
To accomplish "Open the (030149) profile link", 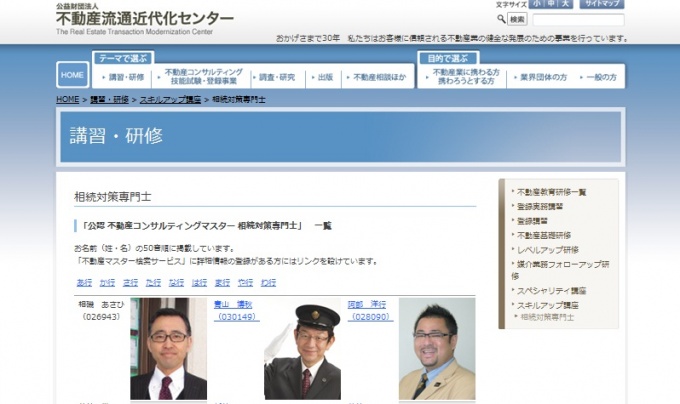I will pyautogui.click(x=237, y=317).
